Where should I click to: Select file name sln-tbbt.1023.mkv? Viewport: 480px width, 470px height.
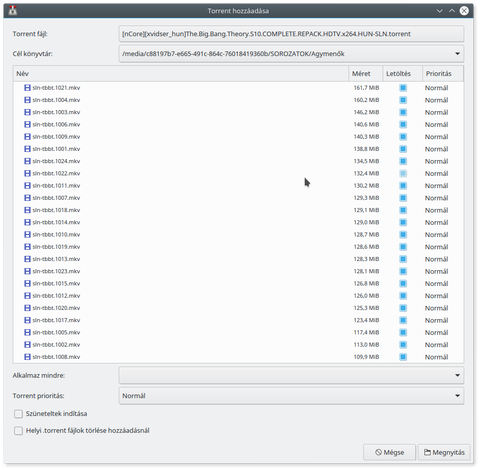(56, 271)
